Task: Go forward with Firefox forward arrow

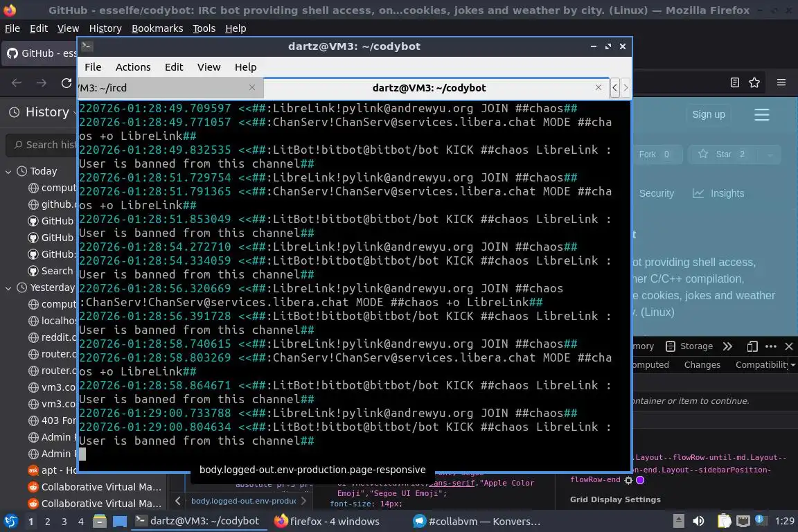Action: [x=42, y=83]
